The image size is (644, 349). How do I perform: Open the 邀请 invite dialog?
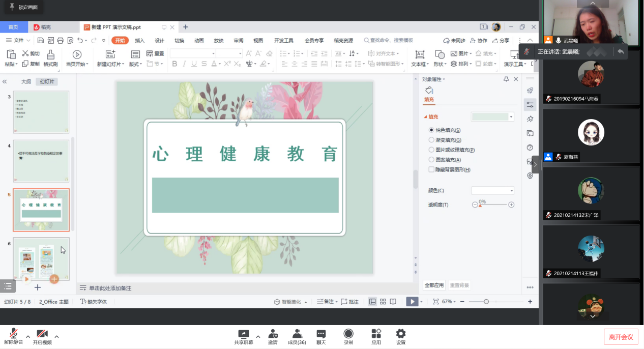coord(273,337)
